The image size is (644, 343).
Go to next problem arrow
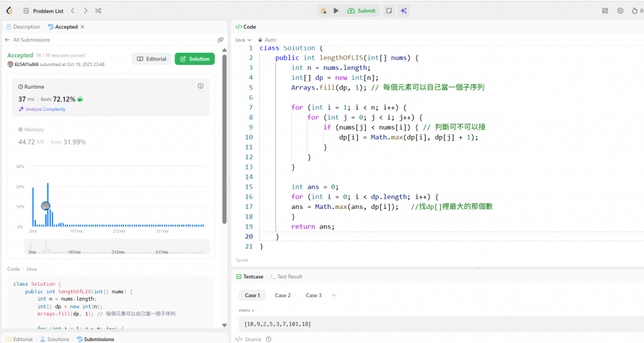tap(86, 11)
